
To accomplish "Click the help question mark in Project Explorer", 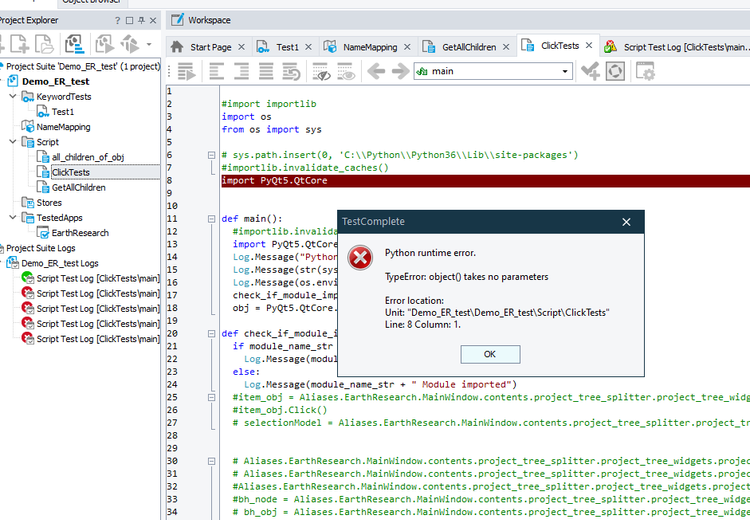I will coord(117,20).
